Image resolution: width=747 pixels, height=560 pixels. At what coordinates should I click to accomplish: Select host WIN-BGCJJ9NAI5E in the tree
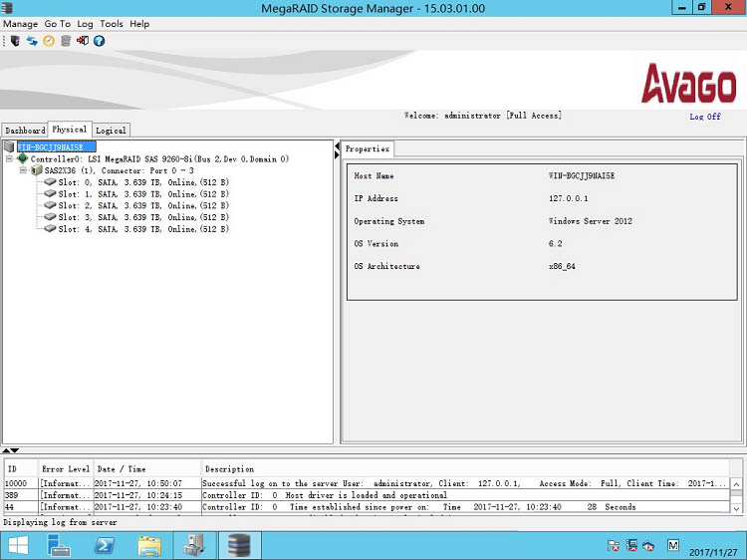tap(56, 146)
